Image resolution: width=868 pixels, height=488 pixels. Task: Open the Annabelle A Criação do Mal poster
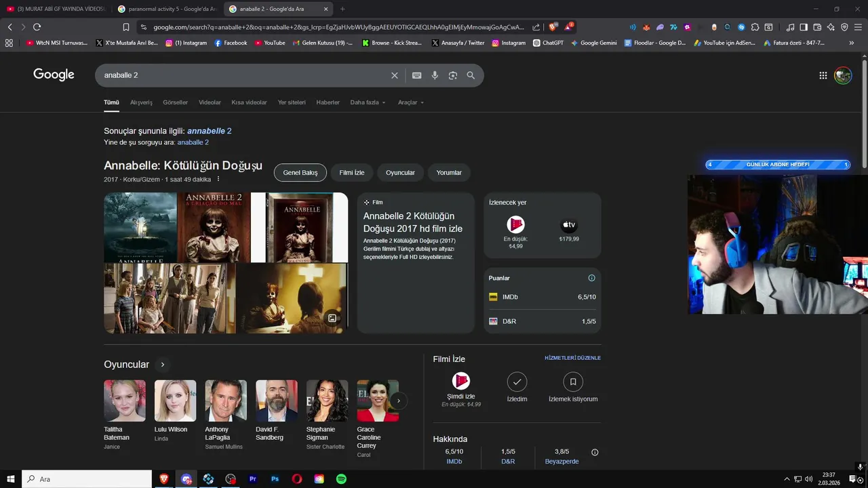click(214, 227)
